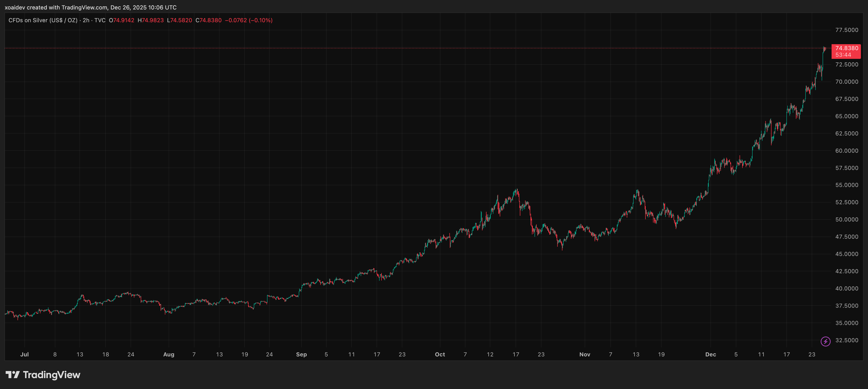Click the Dec label on time axis
The width and height of the screenshot is (868, 389).
pyautogui.click(x=711, y=354)
